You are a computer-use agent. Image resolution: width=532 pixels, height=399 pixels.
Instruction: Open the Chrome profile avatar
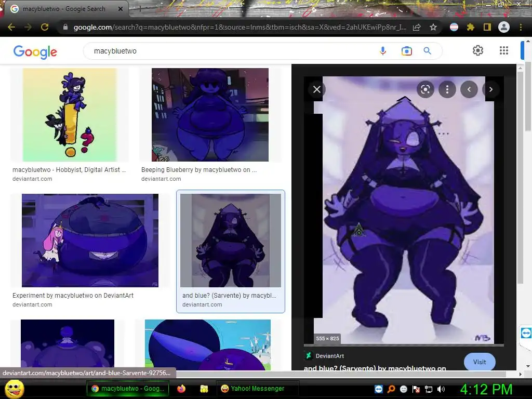click(x=504, y=27)
